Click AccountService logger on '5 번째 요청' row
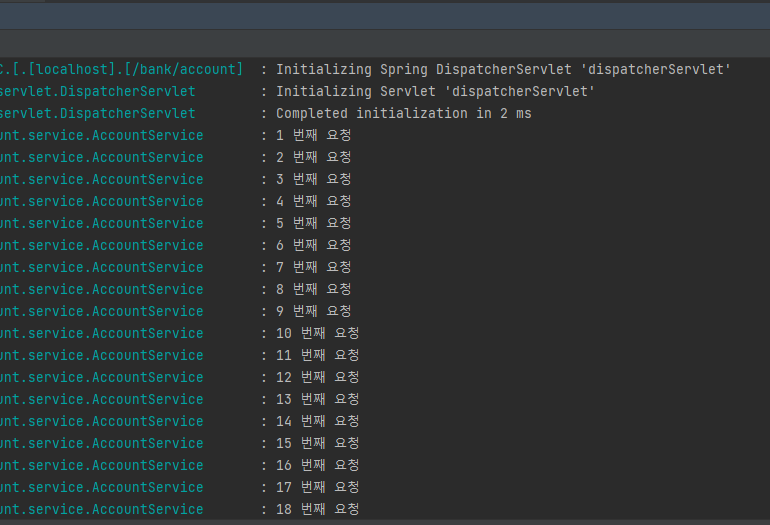770x525 pixels. (x=102, y=223)
